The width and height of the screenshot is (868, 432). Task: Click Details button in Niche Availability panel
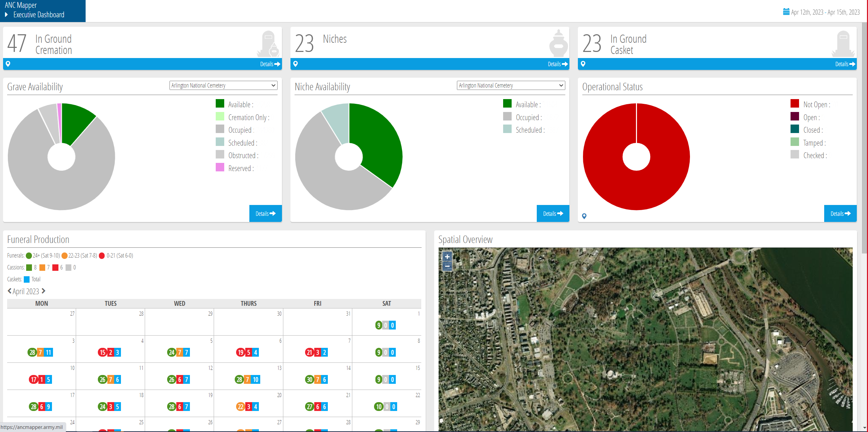tap(553, 213)
